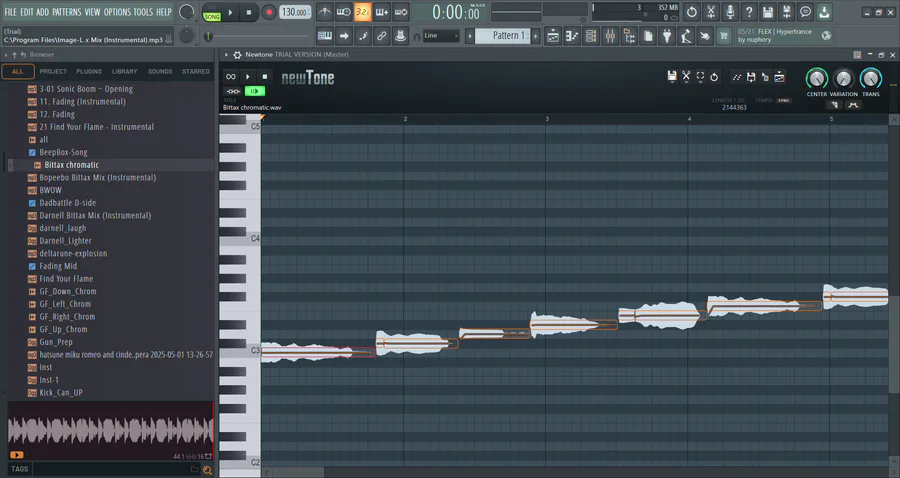Toggle the 3-2-1 recording countdown
The width and height of the screenshot is (900, 478).
(x=362, y=11)
